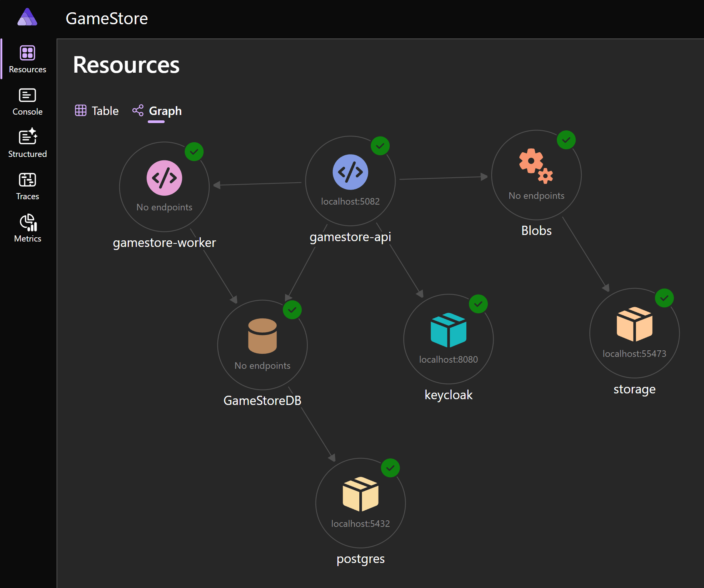Click the green status check on storage
This screenshot has height=588, width=704.
[664, 298]
